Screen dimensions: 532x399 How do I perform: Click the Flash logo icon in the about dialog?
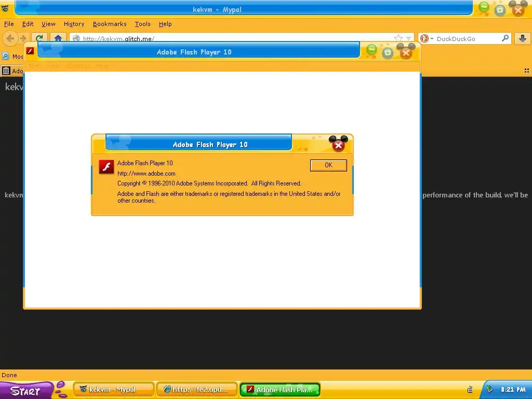(x=106, y=167)
